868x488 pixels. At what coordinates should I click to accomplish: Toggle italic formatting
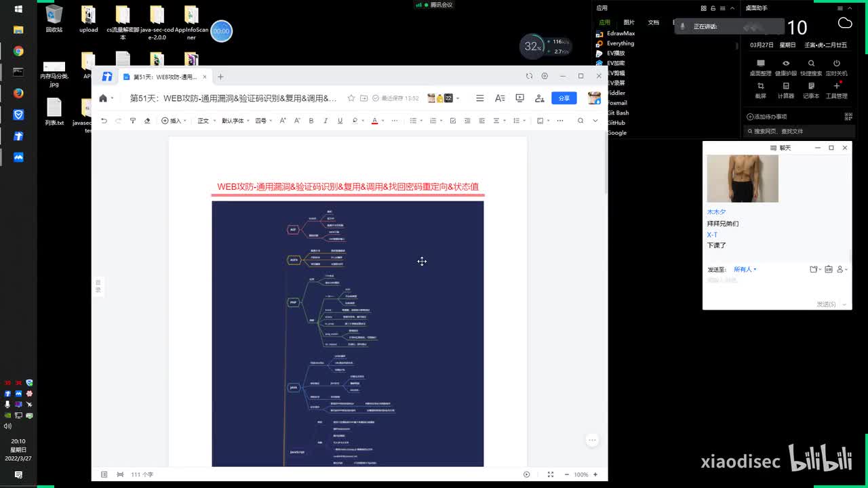(325, 121)
